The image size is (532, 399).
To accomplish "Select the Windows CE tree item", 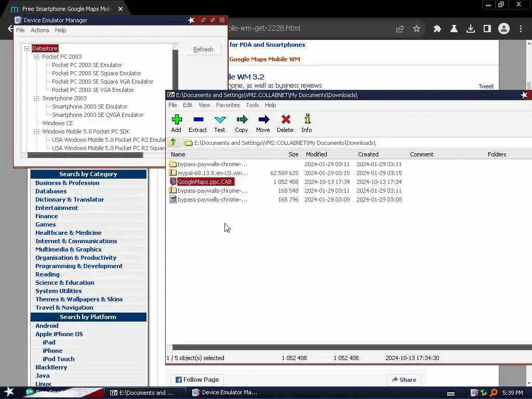I will pyautogui.click(x=57, y=123).
